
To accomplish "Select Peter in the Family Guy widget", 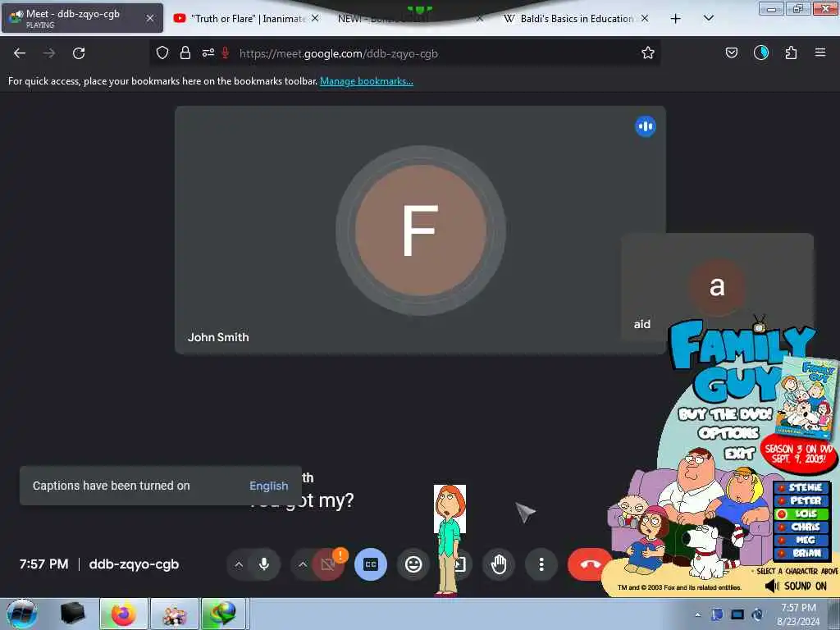I will (801, 500).
